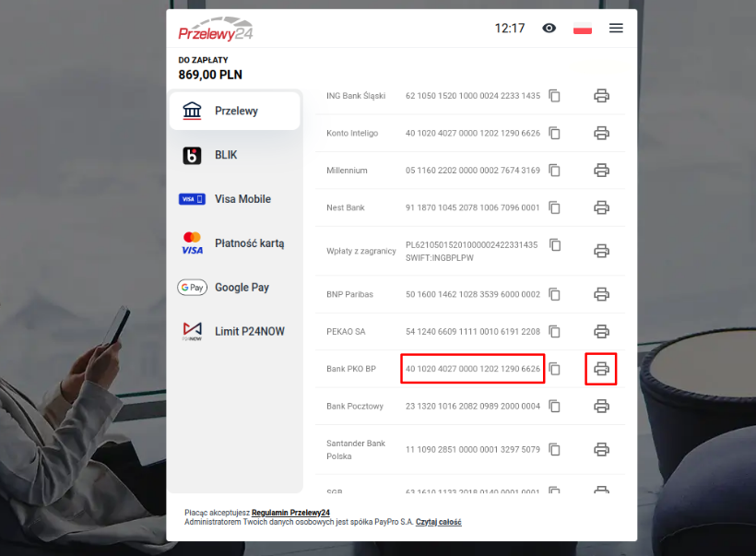Screen dimensions: 756x556
Task: Click account number 23 1320 1016 2082 0989 2000 0004
Action: click(x=472, y=406)
